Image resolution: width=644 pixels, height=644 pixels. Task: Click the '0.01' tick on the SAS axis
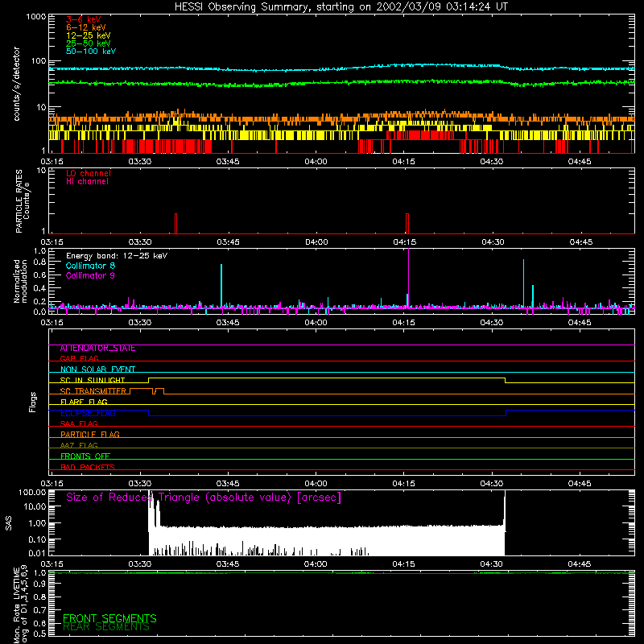tap(37, 553)
